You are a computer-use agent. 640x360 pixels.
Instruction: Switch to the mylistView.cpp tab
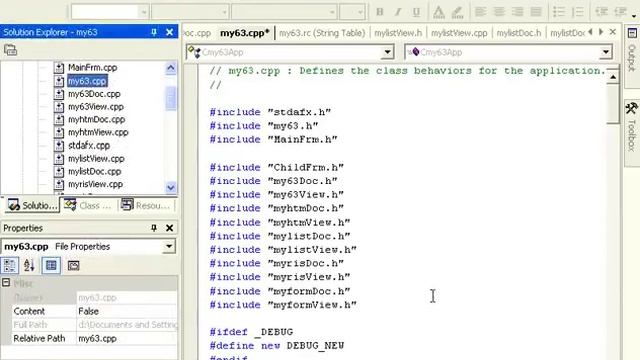(459, 33)
